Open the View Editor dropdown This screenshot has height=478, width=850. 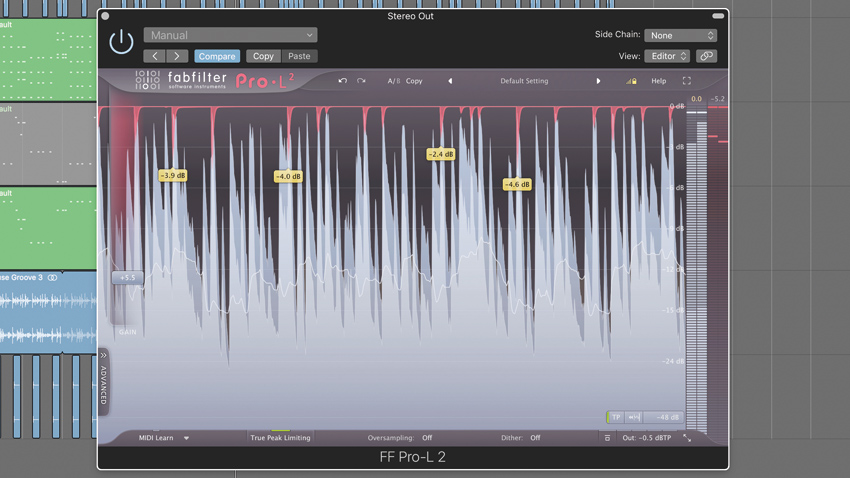pos(667,56)
